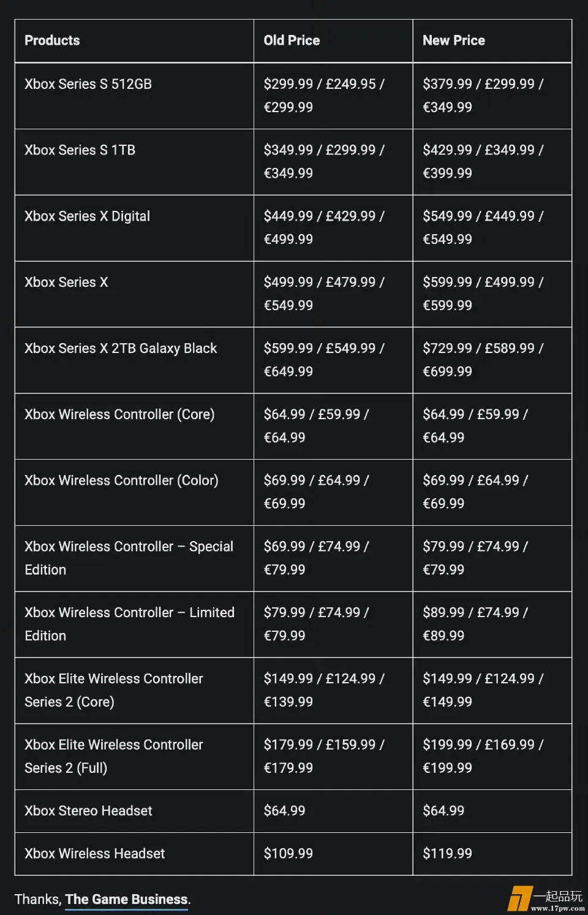Click the $109.99 Wireless Headset old price

click(x=288, y=854)
